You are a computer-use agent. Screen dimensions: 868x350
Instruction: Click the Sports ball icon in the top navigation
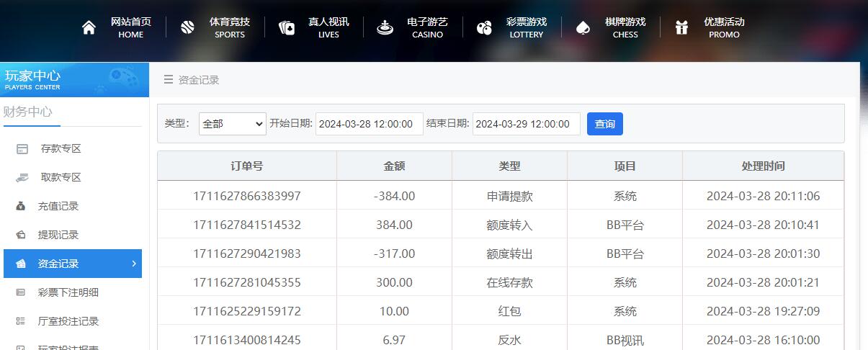[187, 28]
